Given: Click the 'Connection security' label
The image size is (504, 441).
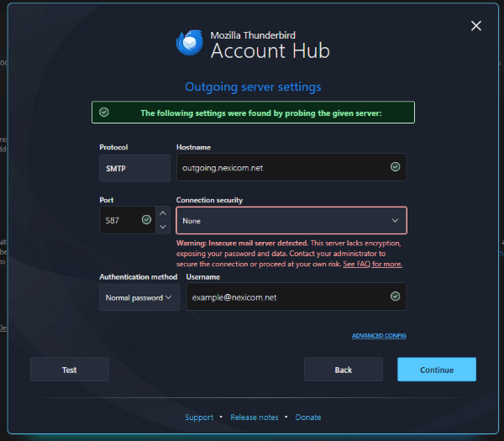Looking at the screenshot, I should 209,200.
